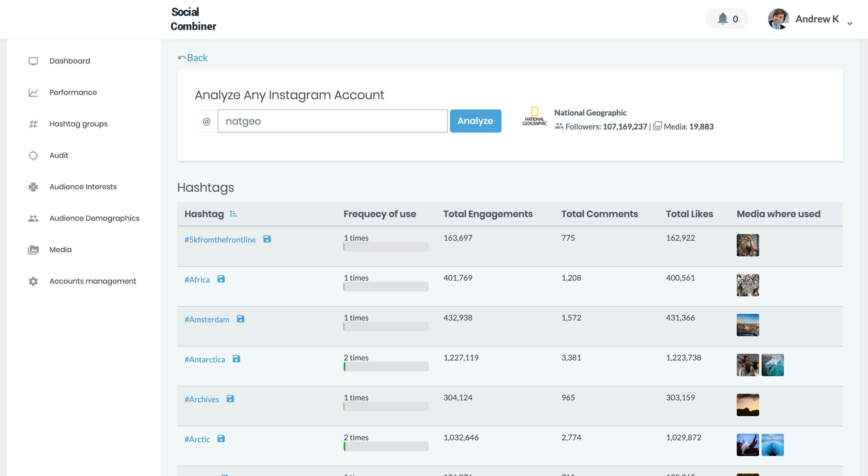Open notifications via the bell icon
Screen dimensions: 868x476
point(723,19)
